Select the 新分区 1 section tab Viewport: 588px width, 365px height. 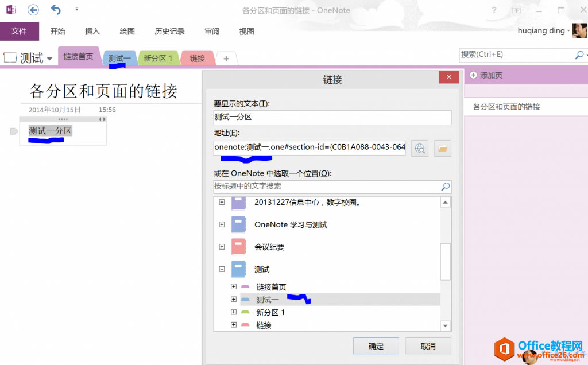pyautogui.click(x=158, y=59)
